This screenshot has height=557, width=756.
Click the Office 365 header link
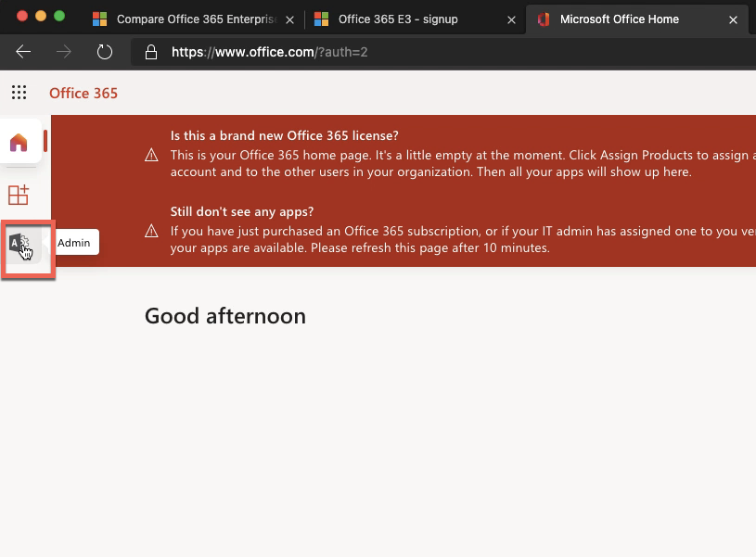[x=83, y=93]
